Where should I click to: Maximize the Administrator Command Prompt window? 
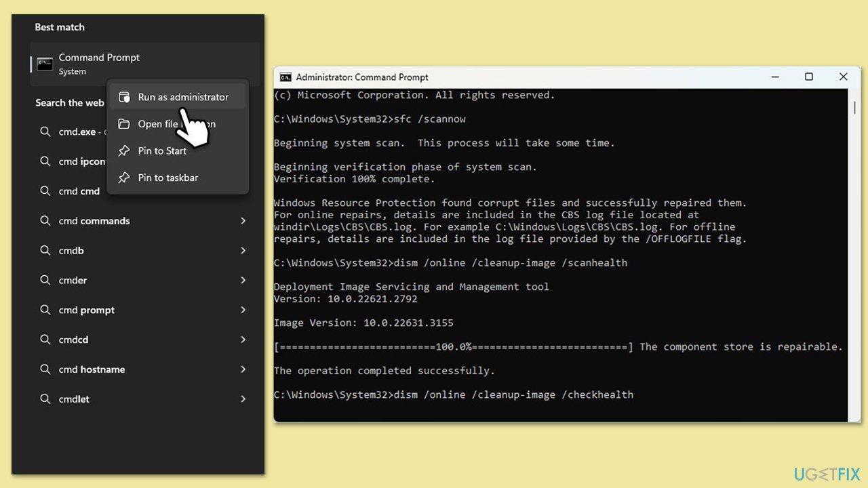pos(808,77)
